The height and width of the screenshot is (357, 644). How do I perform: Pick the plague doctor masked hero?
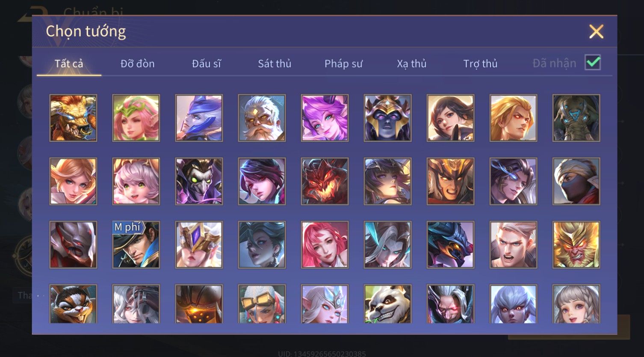click(x=199, y=181)
